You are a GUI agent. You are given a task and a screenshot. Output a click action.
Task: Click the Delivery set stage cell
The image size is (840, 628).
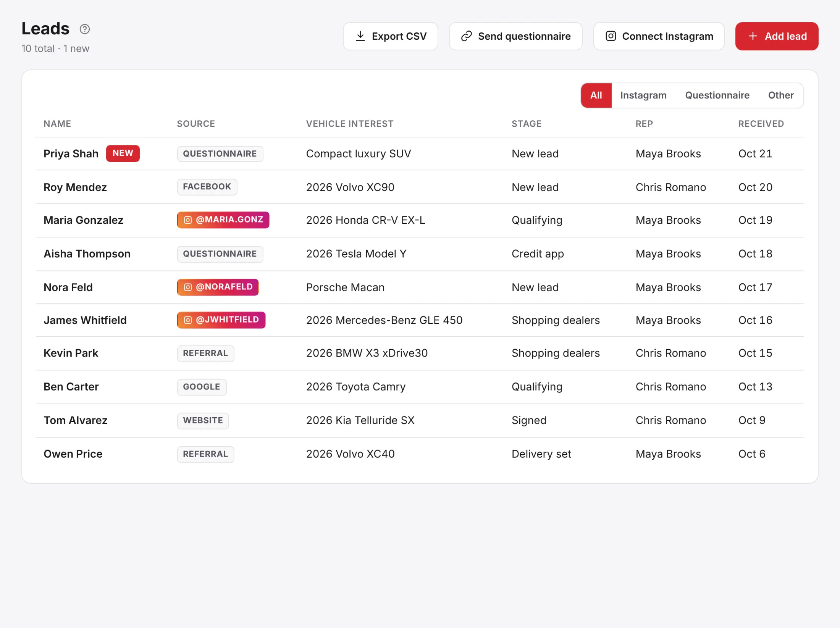[541, 454]
